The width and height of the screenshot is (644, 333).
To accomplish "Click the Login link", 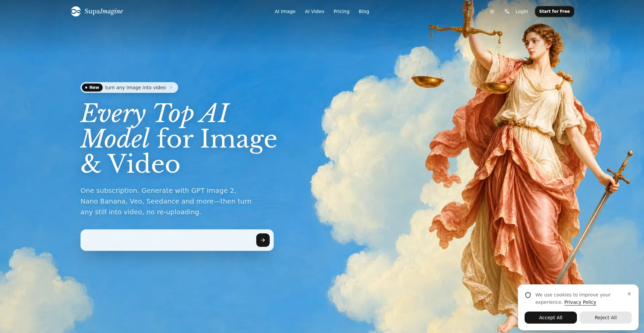I will coord(522,11).
